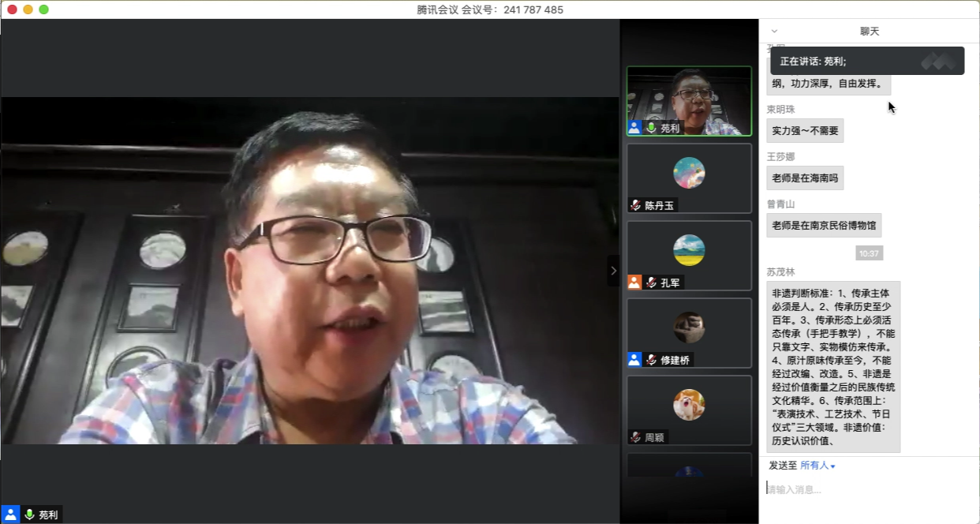The image size is (980, 524).
Task: Click 苑利's blue host icon in thumbnail strip
Action: click(x=634, y=128)
